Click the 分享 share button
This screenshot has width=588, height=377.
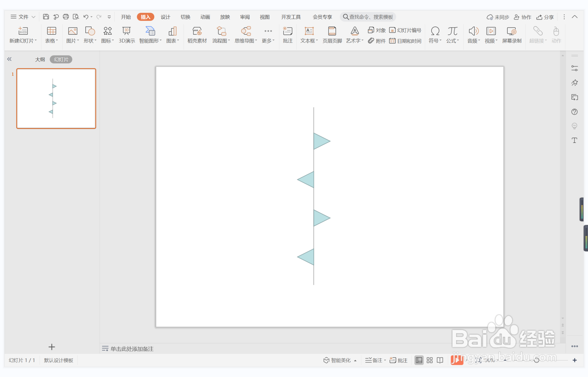545,17
